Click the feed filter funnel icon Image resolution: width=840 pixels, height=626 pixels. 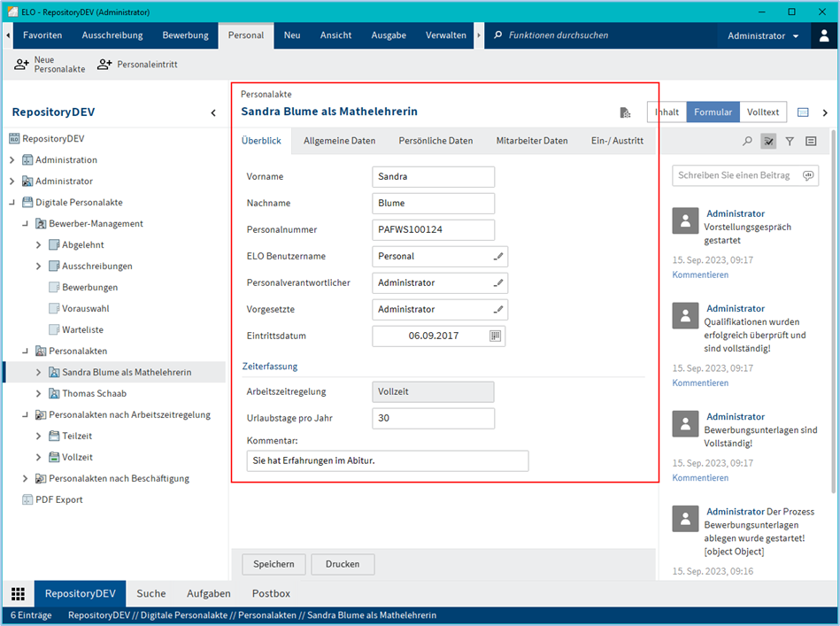790,141
